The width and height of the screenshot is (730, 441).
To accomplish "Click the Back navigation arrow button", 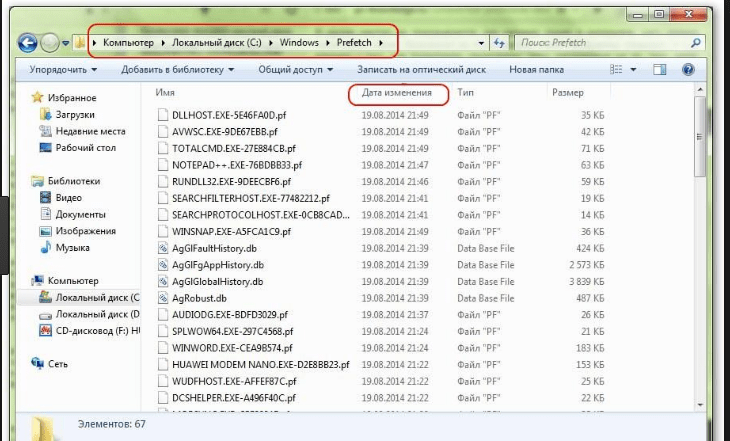I will [x=27, y=43].
